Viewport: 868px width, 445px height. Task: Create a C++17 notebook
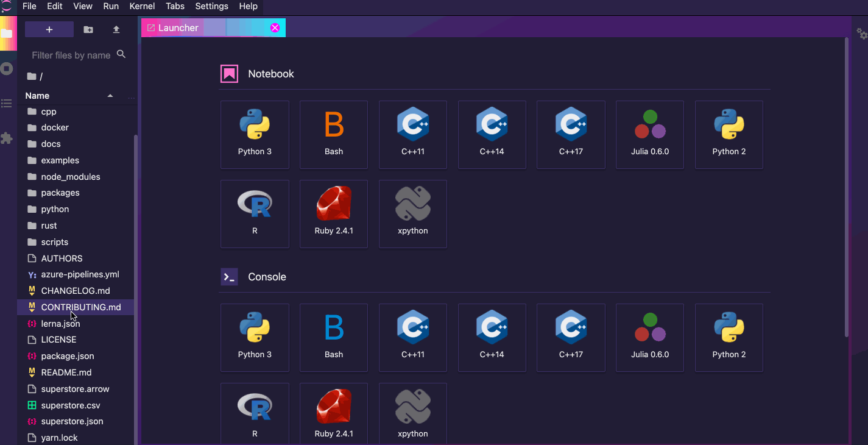(571, 135)
